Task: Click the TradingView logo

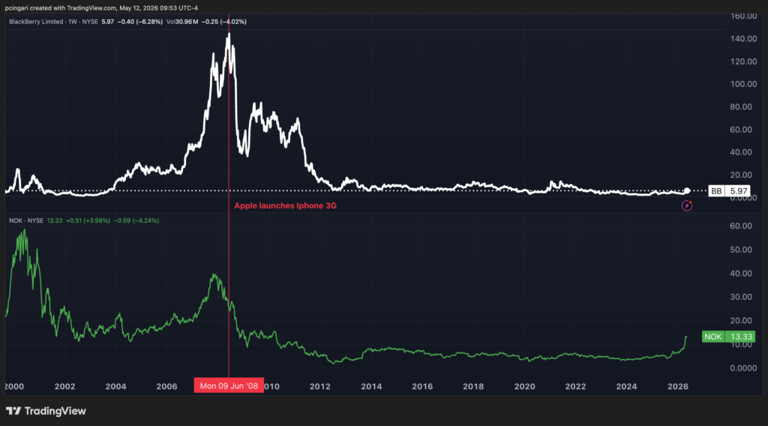Action: tap(46, 411)
